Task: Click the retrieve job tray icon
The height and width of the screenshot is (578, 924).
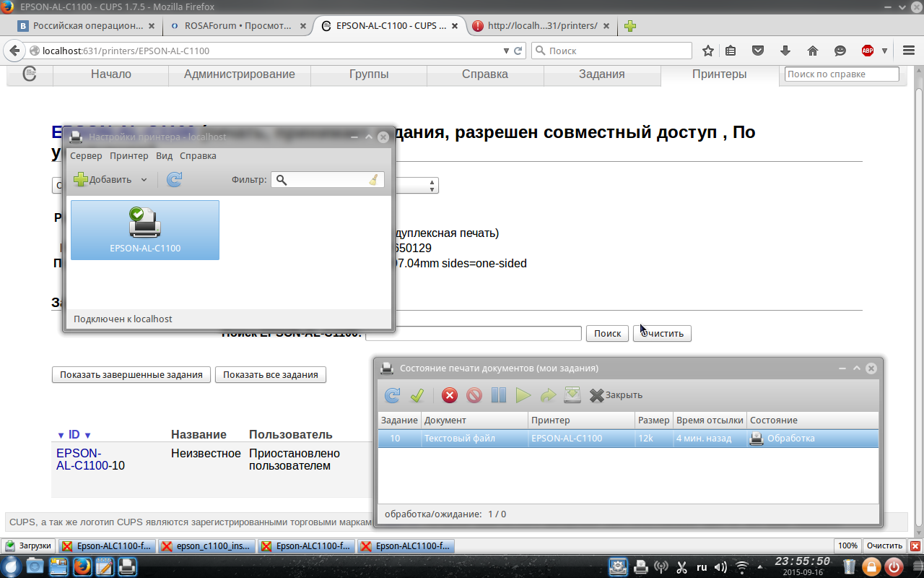Action: (572, 394)
